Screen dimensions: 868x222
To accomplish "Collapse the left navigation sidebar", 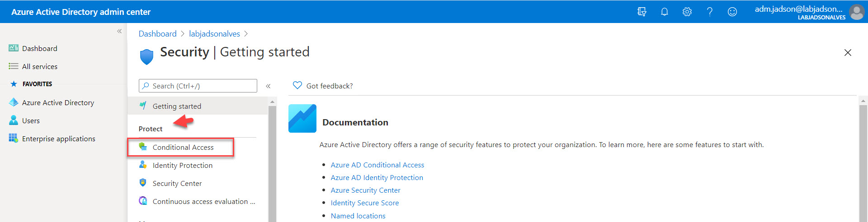I will click(x=119, y=31).
